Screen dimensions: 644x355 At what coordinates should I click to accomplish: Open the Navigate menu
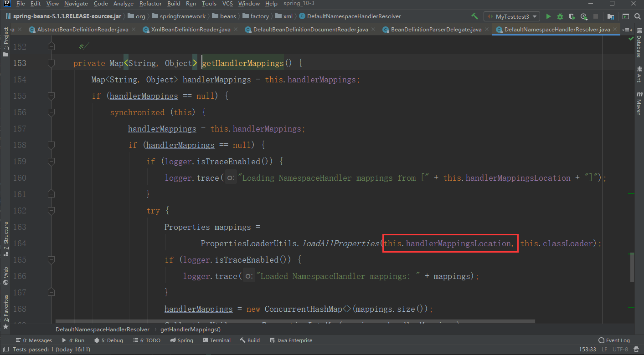click(76, 4)
